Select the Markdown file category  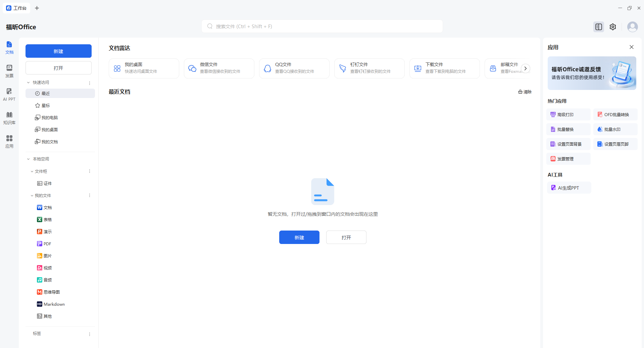tap(60, 304)
